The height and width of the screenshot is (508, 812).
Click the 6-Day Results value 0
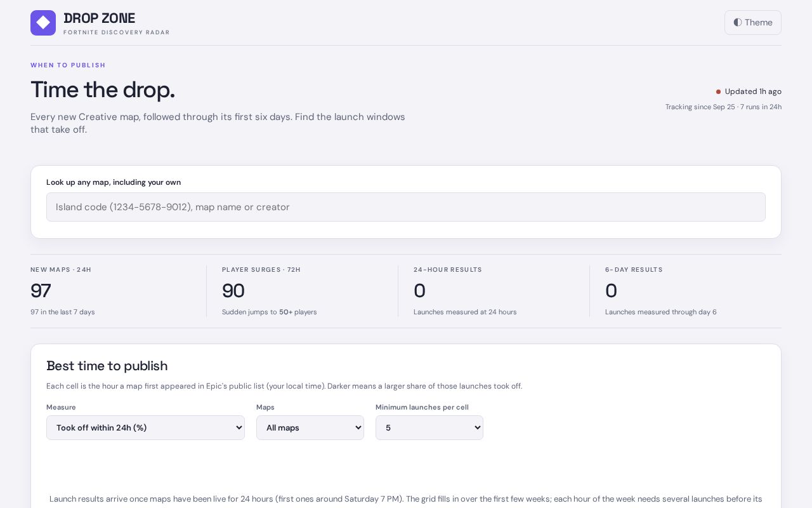coord(611,291)
